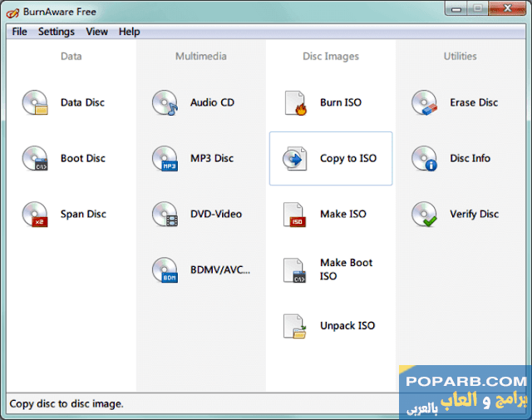Open the MP3 Disc icon
The image size is (532, 420).
click(165, 159)
